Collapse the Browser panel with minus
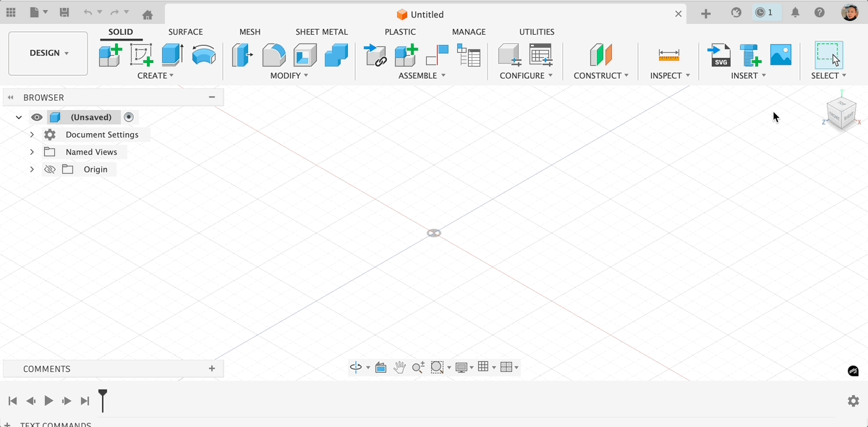Screen dimensions: 868x427 coord(212,97)
